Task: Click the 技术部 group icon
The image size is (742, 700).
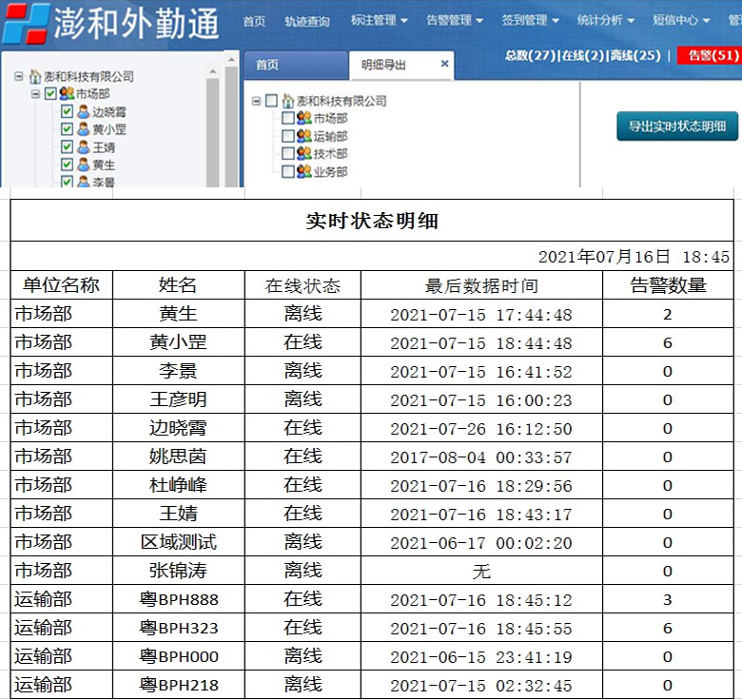Action: tap(303, 153)
